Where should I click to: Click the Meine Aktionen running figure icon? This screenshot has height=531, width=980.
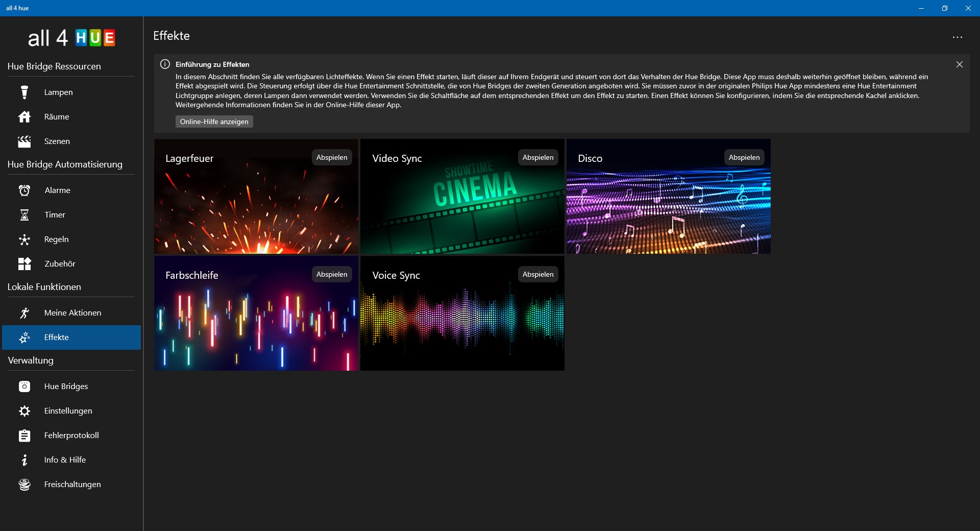coord(24,313)
